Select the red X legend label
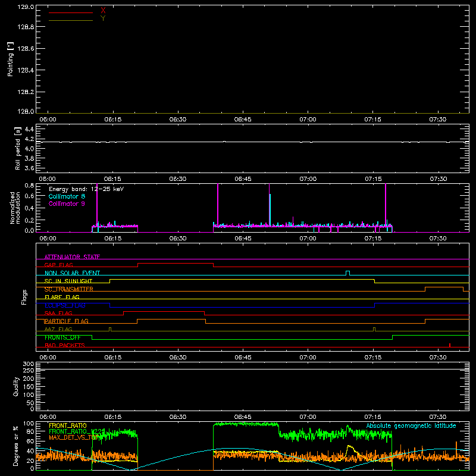Screen dimensions: 476x476 (103, 11)
